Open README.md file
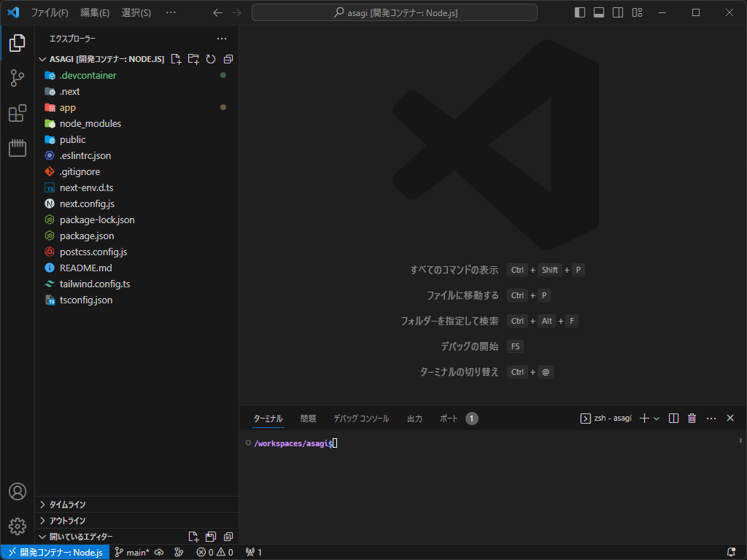 136,268
